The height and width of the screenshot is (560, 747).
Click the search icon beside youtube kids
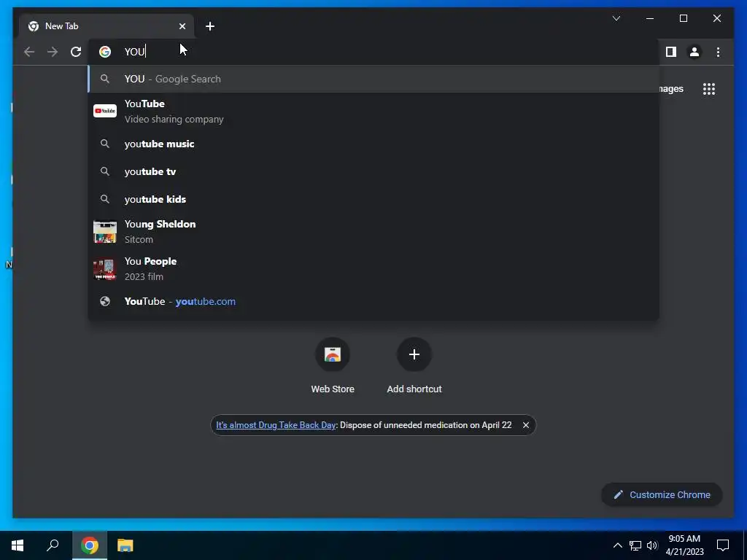point(105,199)
